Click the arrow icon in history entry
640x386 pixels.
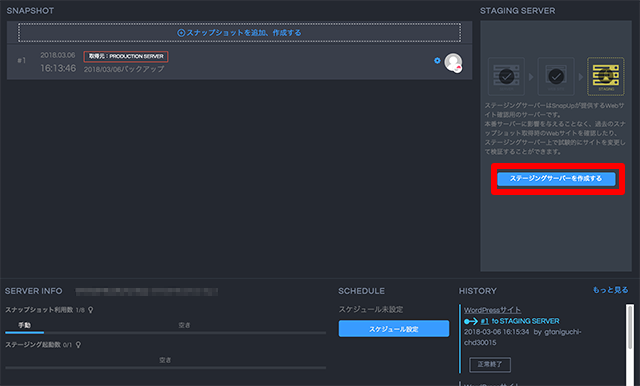pos(471,322)
